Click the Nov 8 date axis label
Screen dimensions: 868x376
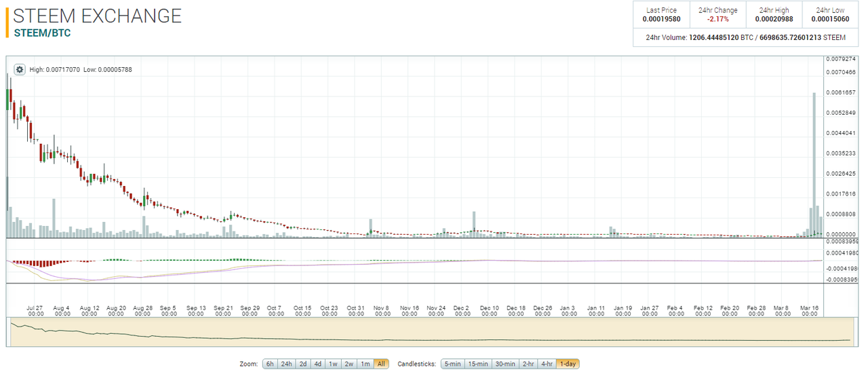(x=382, y=310)
